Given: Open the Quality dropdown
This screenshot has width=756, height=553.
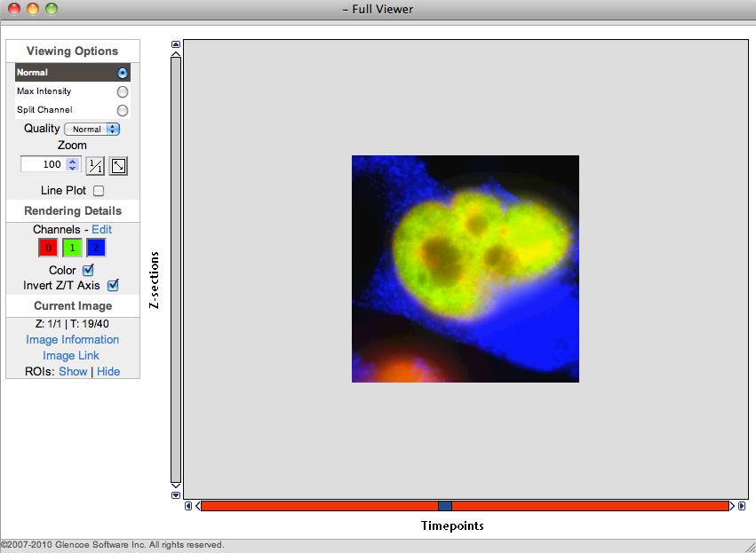Looking at the screenshot, I should [92, 129].
